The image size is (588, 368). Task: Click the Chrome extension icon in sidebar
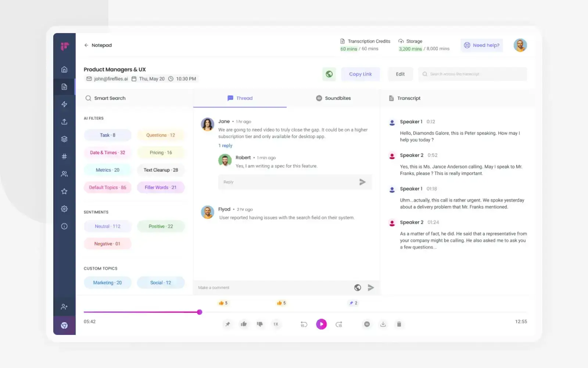[64, 325]
